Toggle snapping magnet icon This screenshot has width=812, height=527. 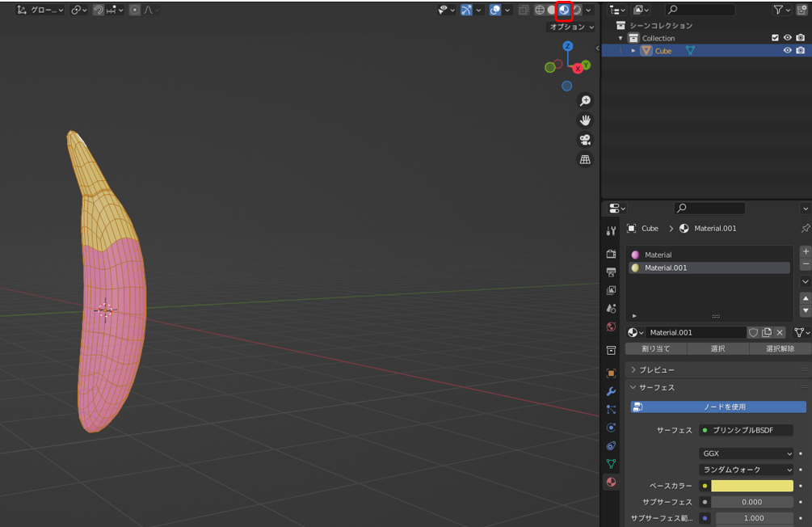click(99, 10)
